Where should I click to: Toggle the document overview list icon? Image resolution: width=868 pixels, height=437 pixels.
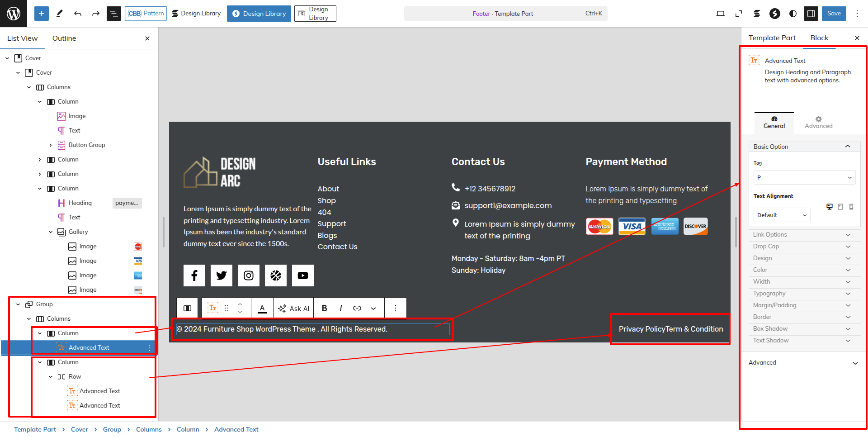click(113, 14)
